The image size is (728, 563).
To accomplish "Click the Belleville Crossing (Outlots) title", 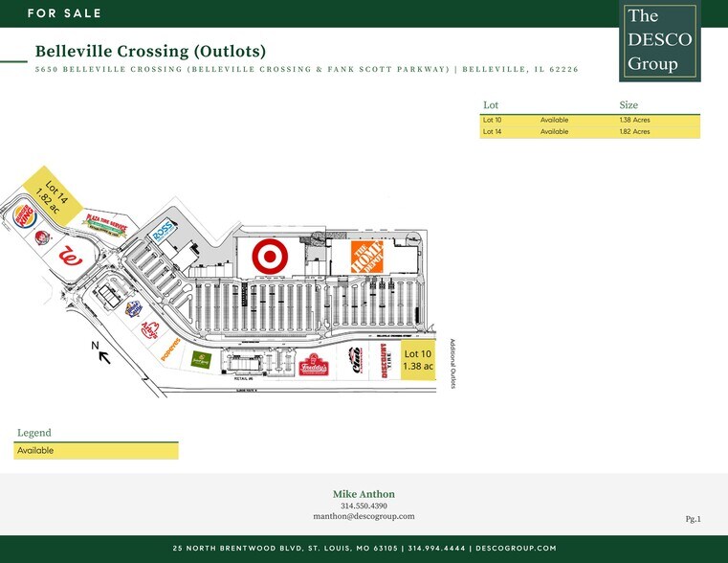I will [x=150, y=51].
